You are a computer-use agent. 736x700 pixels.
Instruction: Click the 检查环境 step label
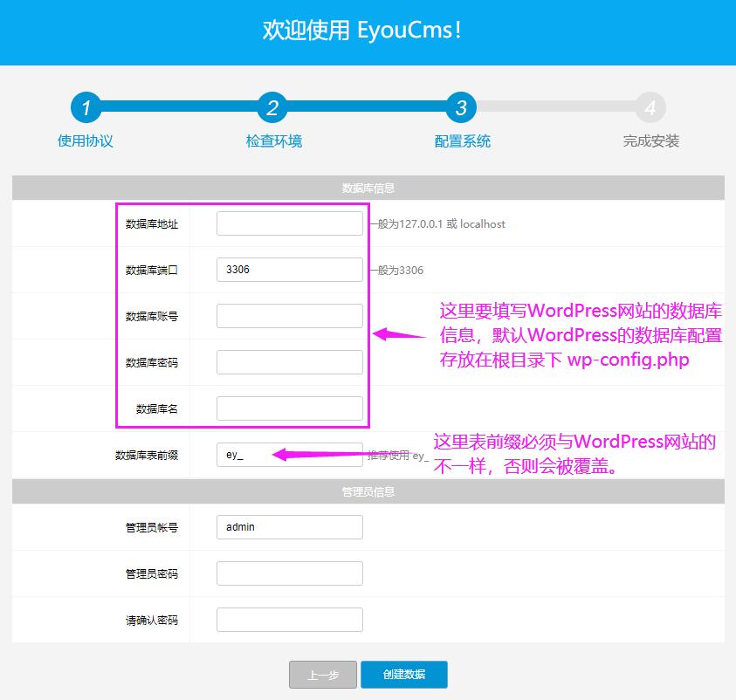274,141
